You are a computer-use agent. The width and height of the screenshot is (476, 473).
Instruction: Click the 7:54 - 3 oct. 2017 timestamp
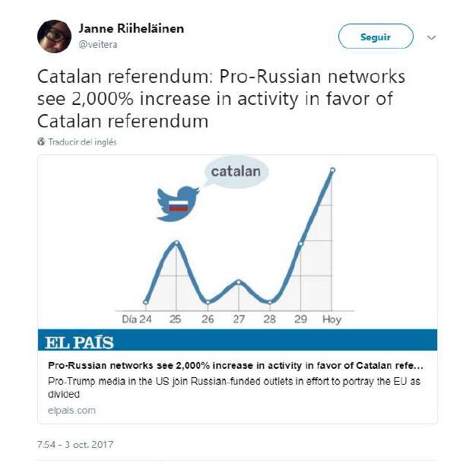(75, 445)
